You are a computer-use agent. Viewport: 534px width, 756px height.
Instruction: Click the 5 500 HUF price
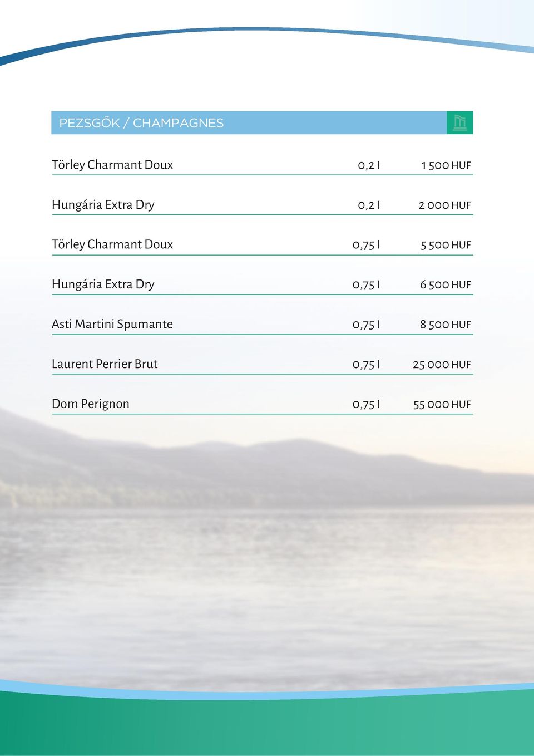[446, 245]
